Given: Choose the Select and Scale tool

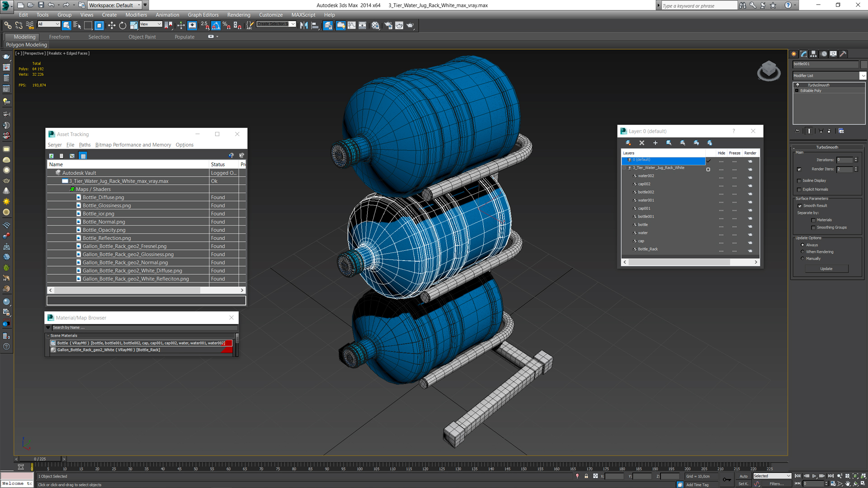Looking at the screenshot, I should (134, 25).
